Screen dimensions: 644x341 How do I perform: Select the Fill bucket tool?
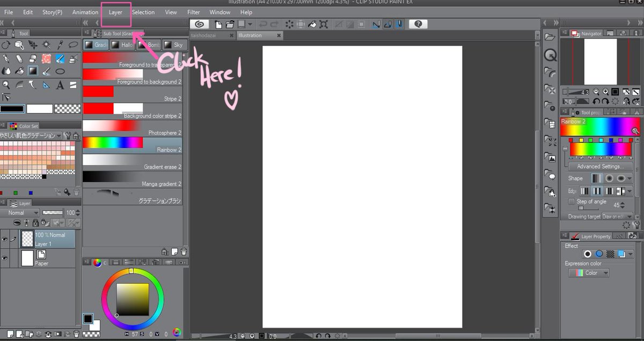(19, 71)
